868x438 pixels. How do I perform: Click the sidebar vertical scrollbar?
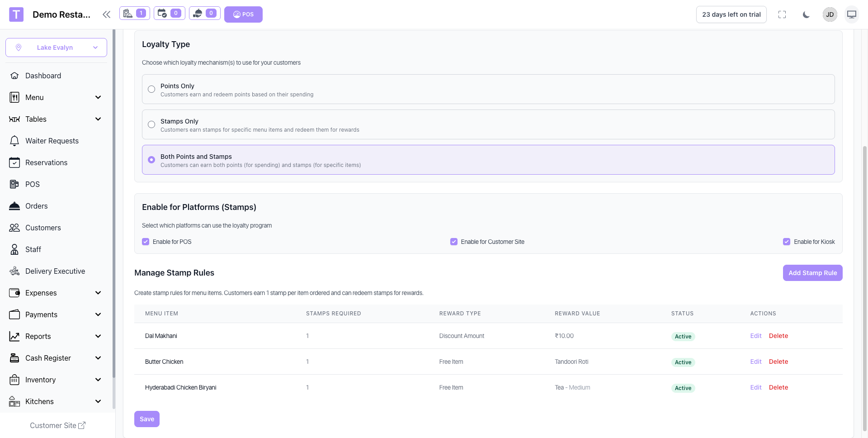(x=114, y=204)
